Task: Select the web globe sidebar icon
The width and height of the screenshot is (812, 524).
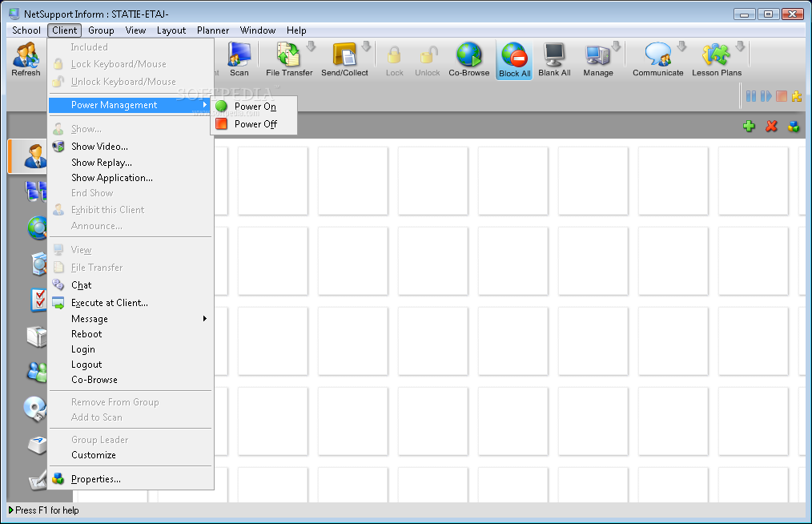Action: 38,228
